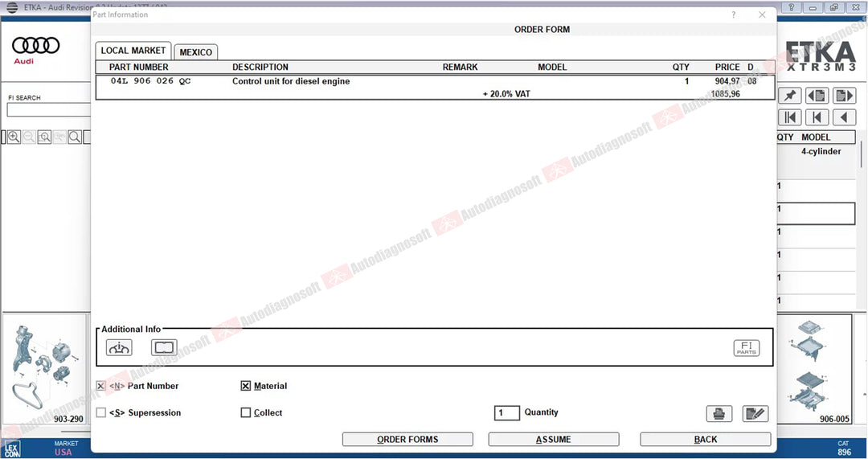
Task: Click the REMARK column header
Action: point(460,67)
